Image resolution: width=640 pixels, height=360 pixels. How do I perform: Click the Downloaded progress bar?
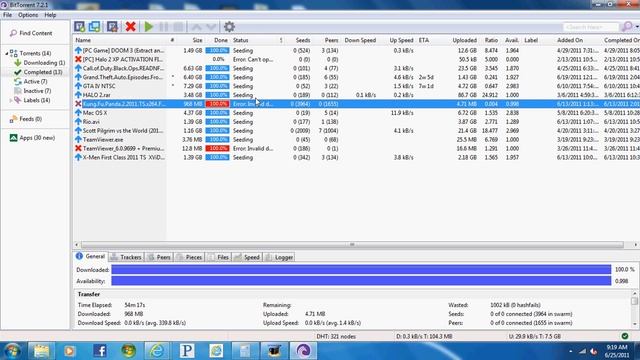(x=361, y=270)
